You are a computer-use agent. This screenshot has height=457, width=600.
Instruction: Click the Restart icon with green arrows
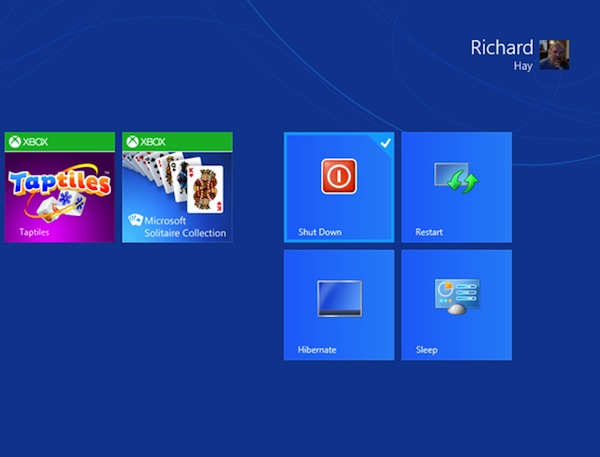pos(456,178)
